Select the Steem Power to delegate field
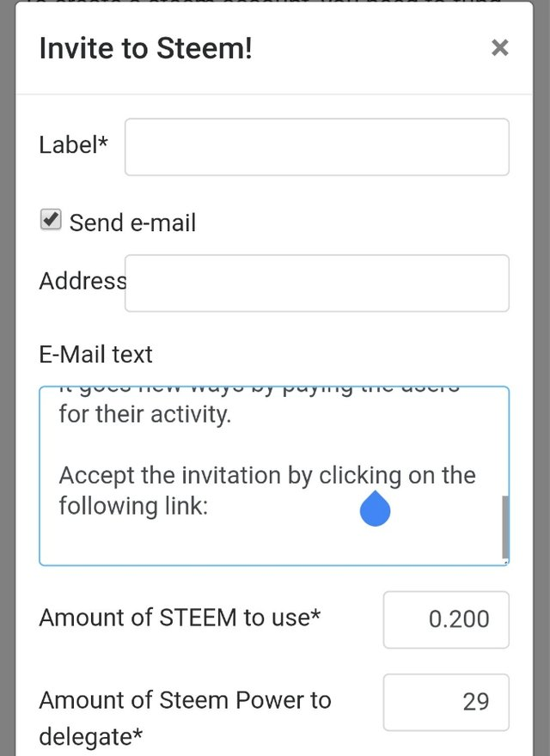This screenshot has height=756, width=550. coord(445,702)
